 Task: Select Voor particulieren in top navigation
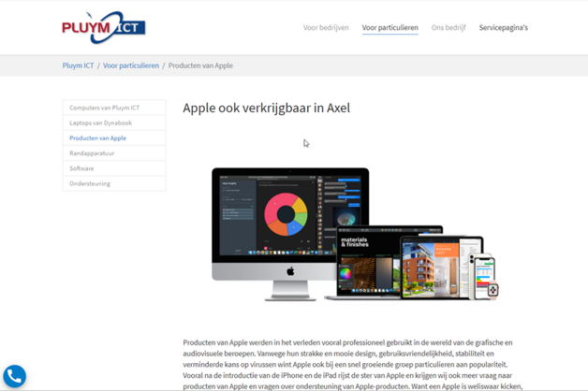pos(390,28)
